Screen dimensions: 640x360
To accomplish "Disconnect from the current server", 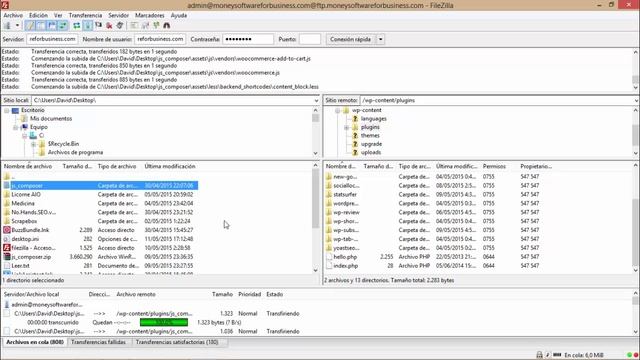I will (x=109, y=25).
